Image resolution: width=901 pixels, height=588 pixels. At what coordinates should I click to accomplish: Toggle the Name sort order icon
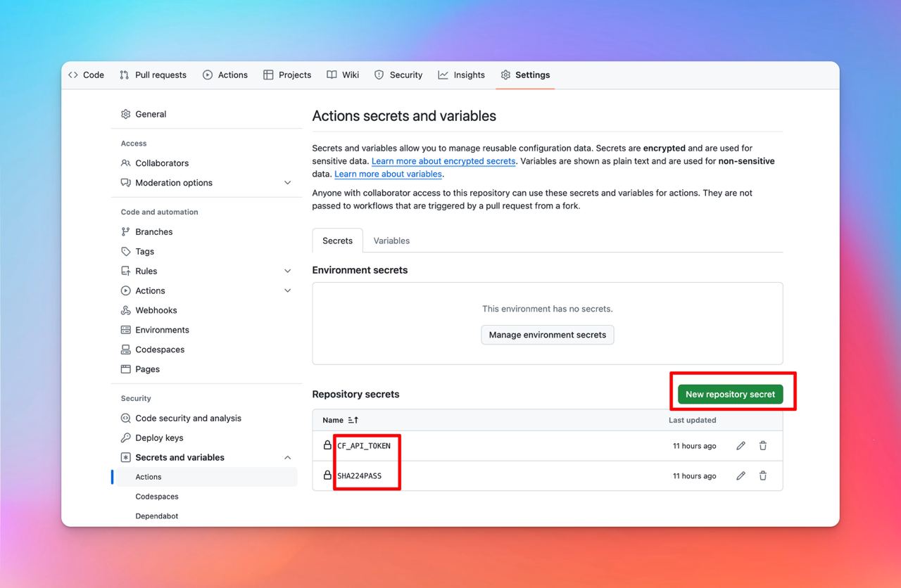[x=353, y=420]
